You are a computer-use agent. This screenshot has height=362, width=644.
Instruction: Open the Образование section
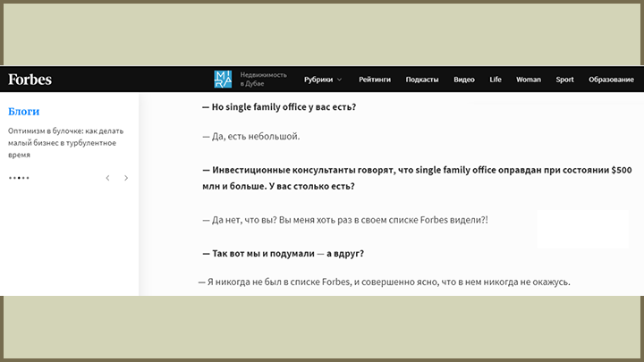611,80
